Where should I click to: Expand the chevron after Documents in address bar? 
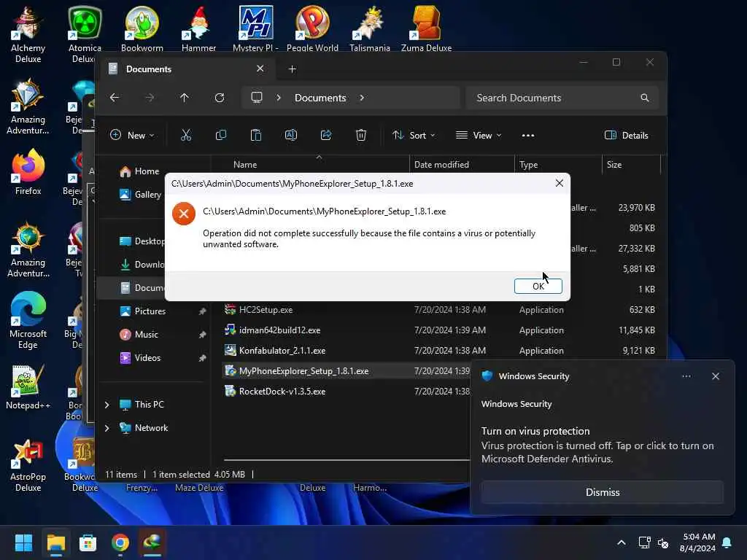(x=362, y=98)
